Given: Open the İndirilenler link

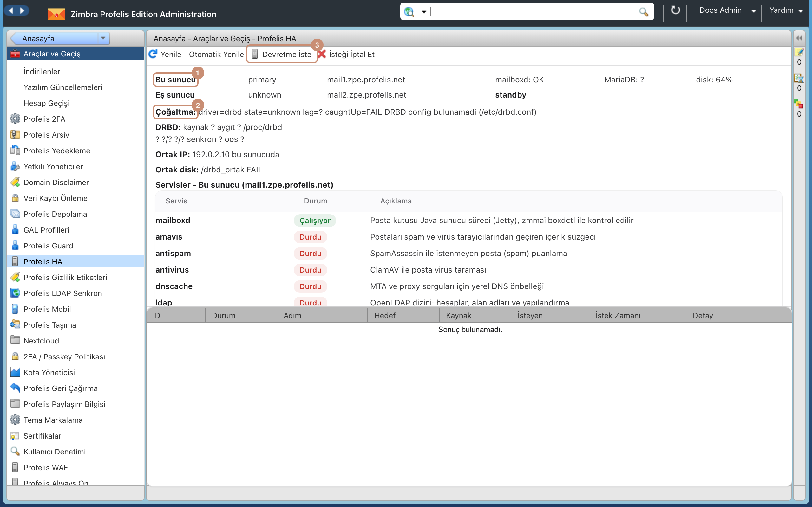Looking at the screenshot, I should (42, 71).
